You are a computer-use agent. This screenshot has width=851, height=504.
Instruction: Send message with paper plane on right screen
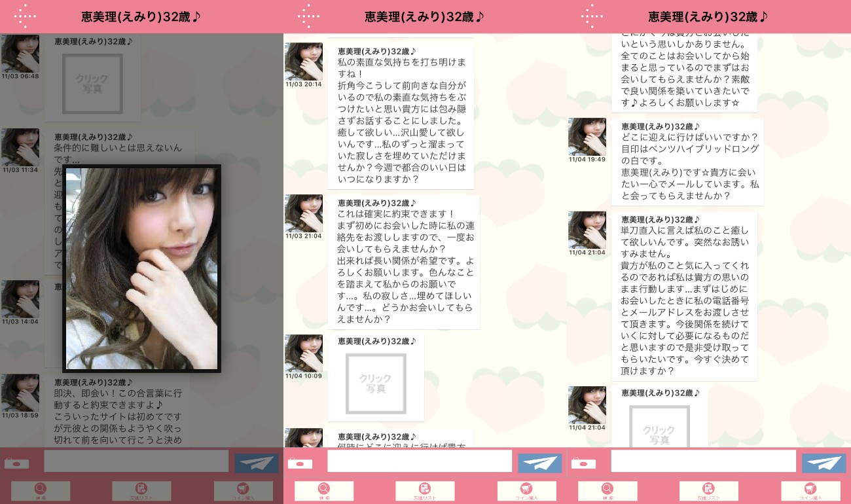coord(824,463)
